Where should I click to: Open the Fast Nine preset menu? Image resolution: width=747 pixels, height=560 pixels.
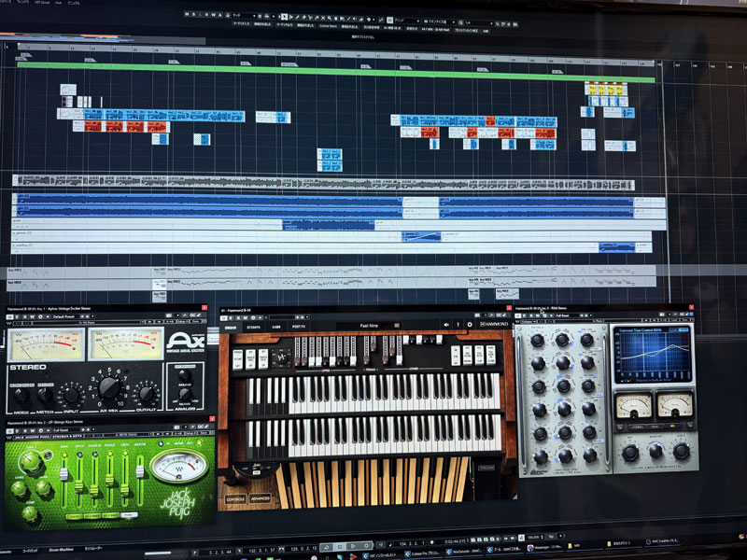click(x=369, y=326)
